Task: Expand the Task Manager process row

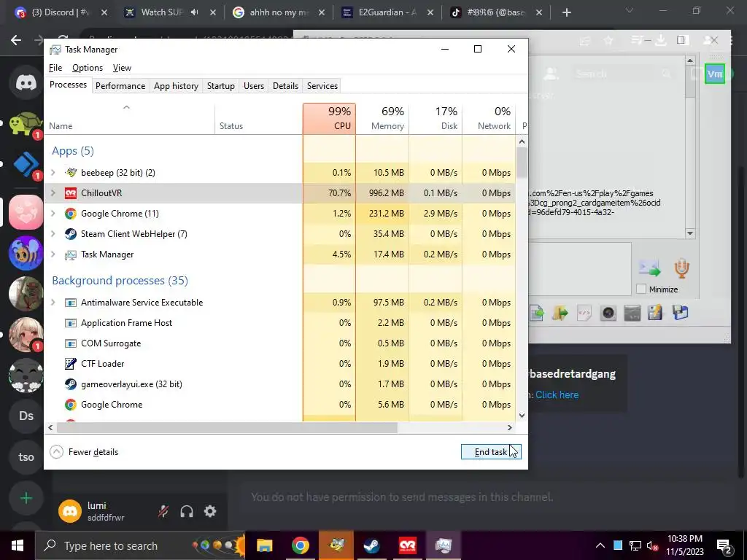Action: [53, 254]
